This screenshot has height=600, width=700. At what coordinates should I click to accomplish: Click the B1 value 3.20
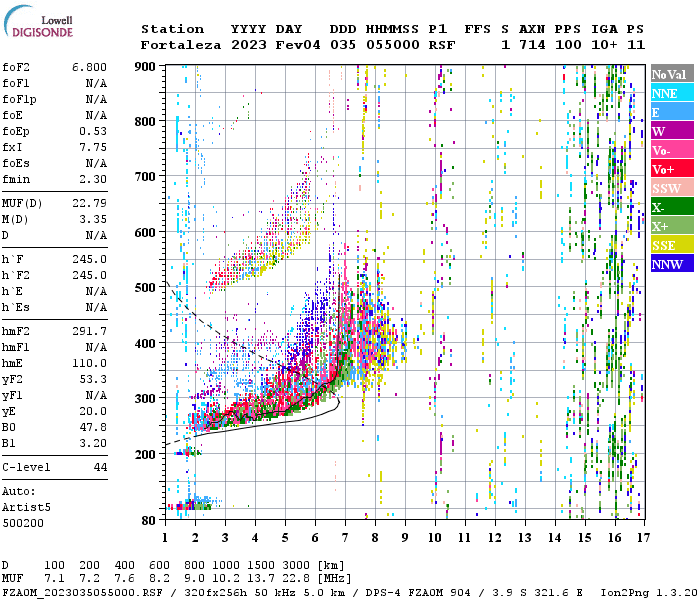click(x=93, y=443)
